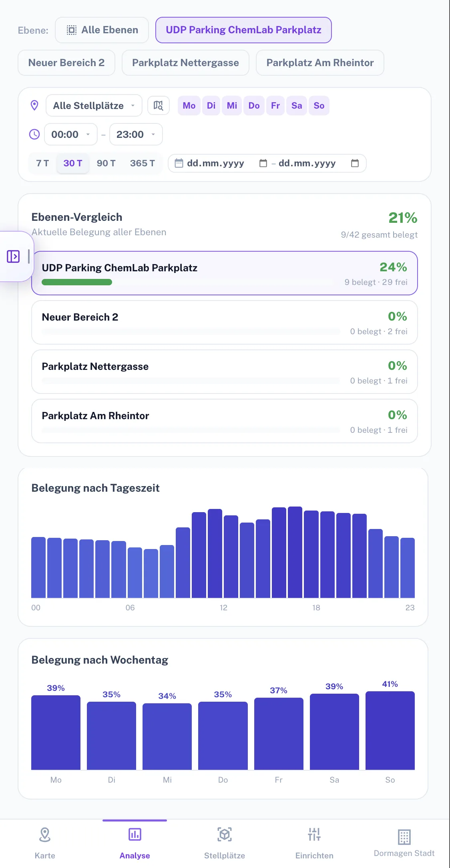450x868 pixels.
Task: Go to Karte in bottom navigation
Action: [x=45, y=843]
